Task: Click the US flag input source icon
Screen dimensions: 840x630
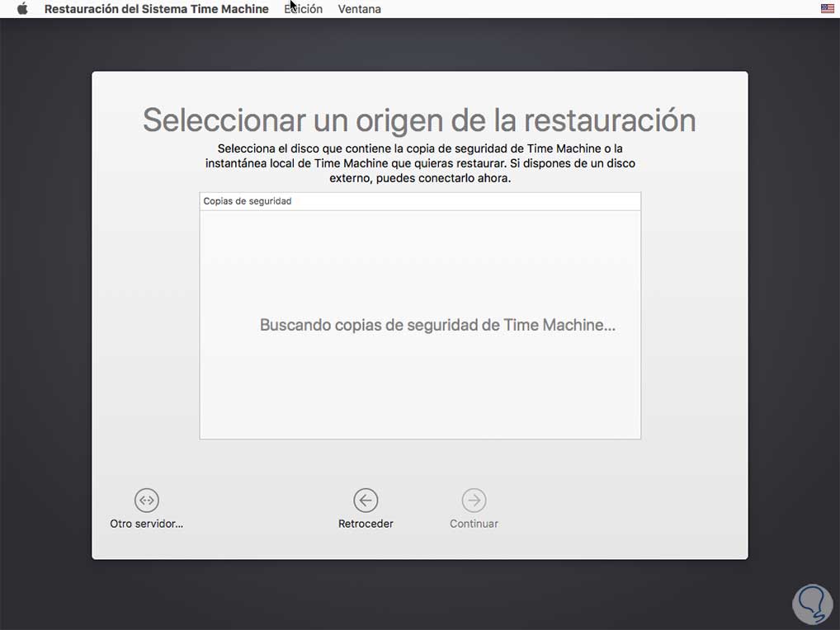Action: click(x=827, y=8)
